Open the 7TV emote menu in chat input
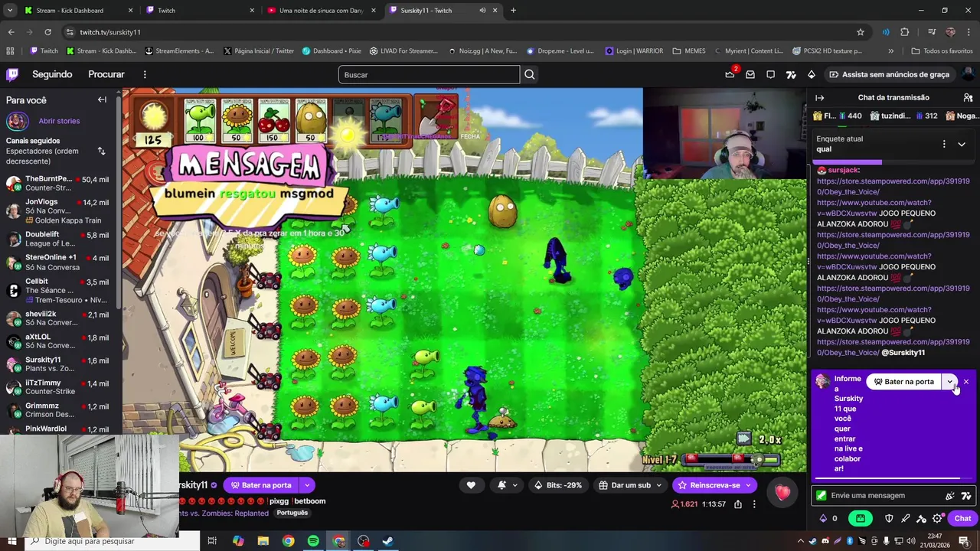 coord(966,495)
